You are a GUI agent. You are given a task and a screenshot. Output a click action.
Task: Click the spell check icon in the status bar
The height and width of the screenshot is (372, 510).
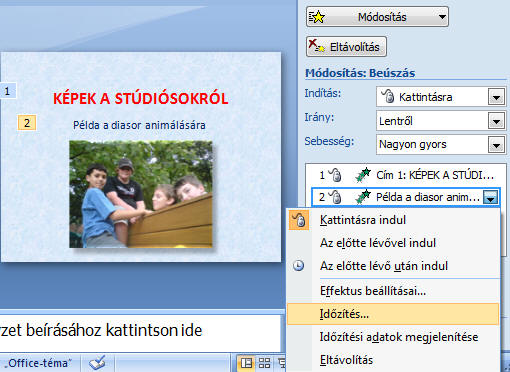tap(97, 363)
